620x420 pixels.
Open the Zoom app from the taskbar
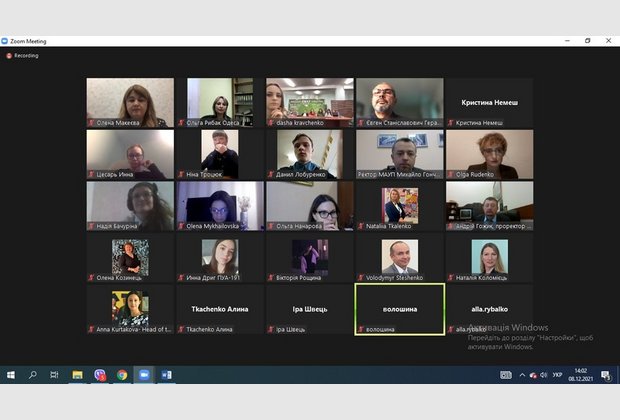pos(144,375)
